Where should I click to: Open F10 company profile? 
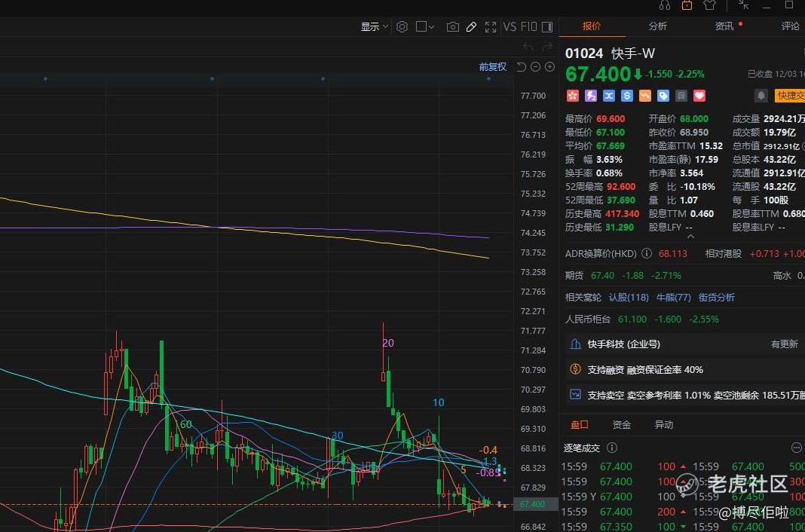[529, 26]
